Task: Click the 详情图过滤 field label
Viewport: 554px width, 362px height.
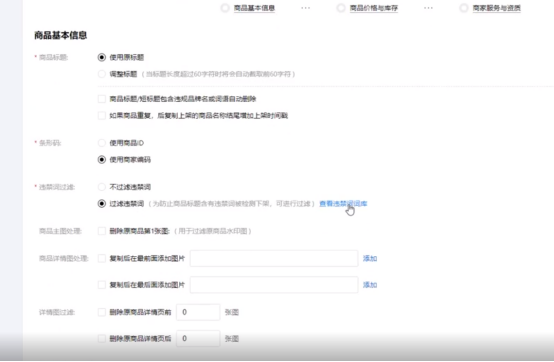Action: (57, 312)
